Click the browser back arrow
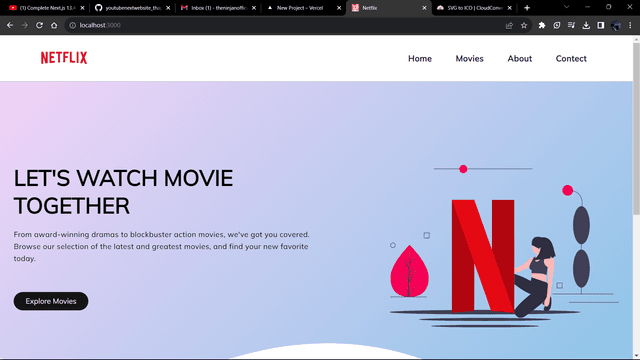The width and height of the screenshot is (640, 360). coord(10,25)
